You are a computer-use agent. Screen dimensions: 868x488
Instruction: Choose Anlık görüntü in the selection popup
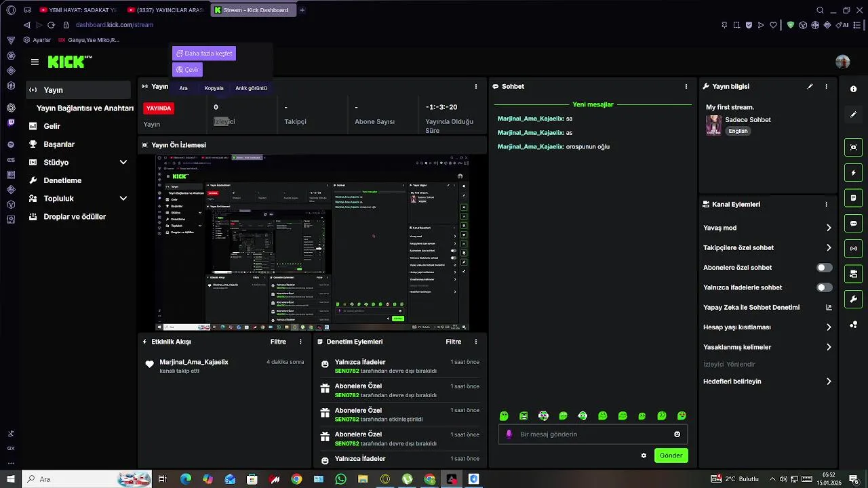(251, 88)
